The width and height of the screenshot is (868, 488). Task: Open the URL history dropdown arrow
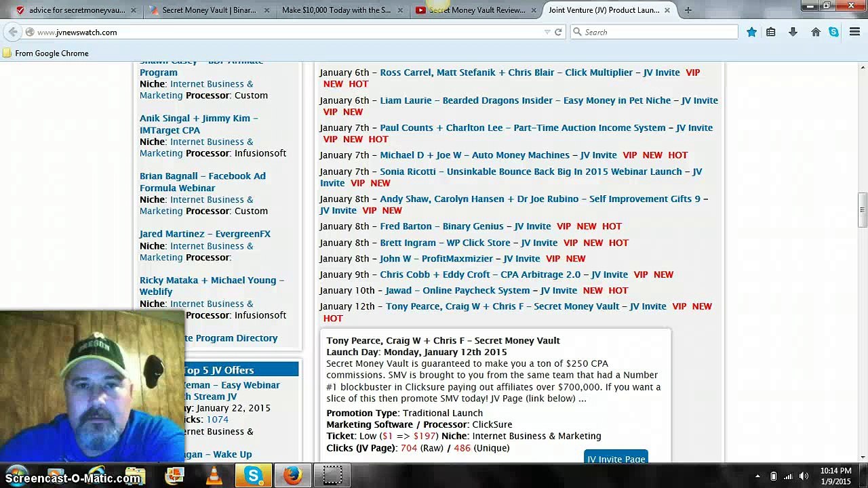point(547,32)
